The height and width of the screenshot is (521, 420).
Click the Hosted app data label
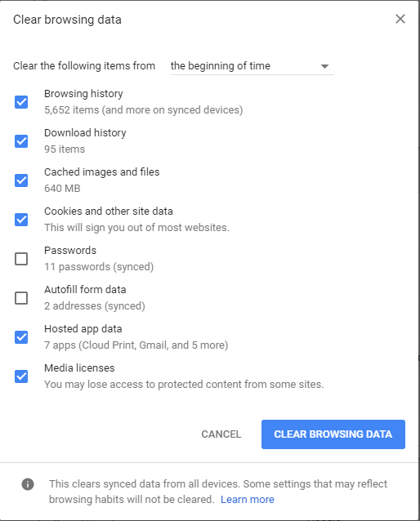pyautogui.click(x=83, y=329)
